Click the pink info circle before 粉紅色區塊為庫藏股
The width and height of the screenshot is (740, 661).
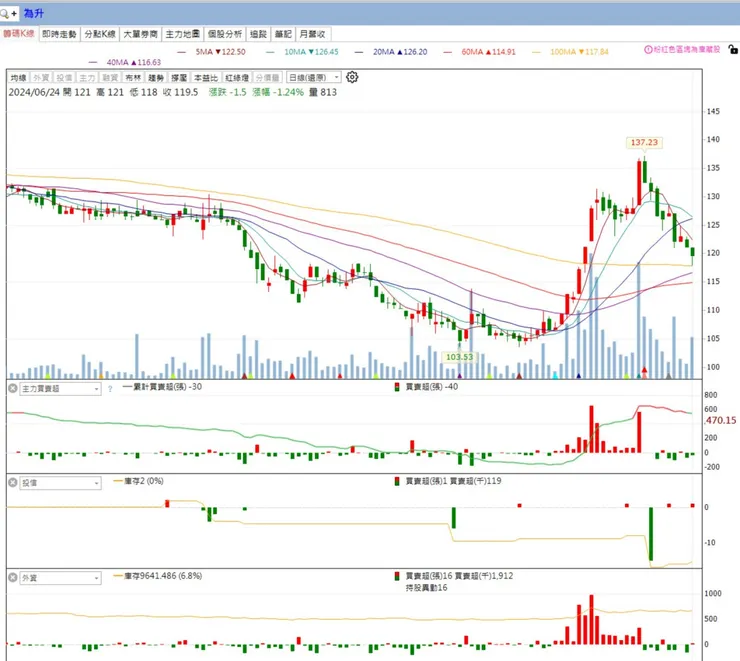[648, 50]
